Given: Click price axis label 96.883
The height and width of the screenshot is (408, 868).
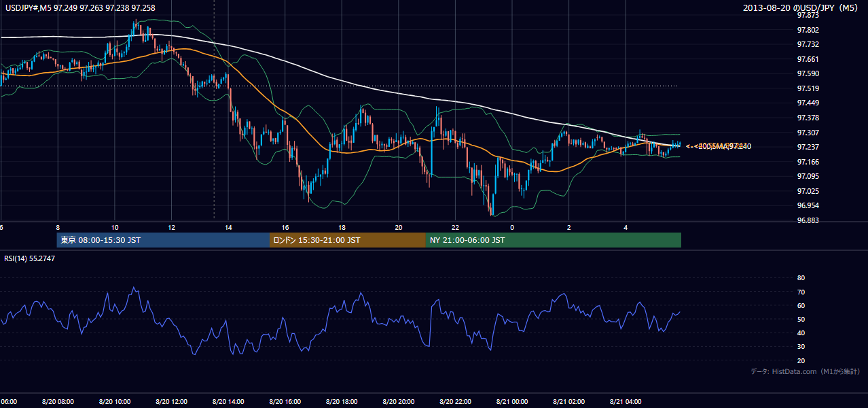Looking at the screenshot, I should point(808,220).
